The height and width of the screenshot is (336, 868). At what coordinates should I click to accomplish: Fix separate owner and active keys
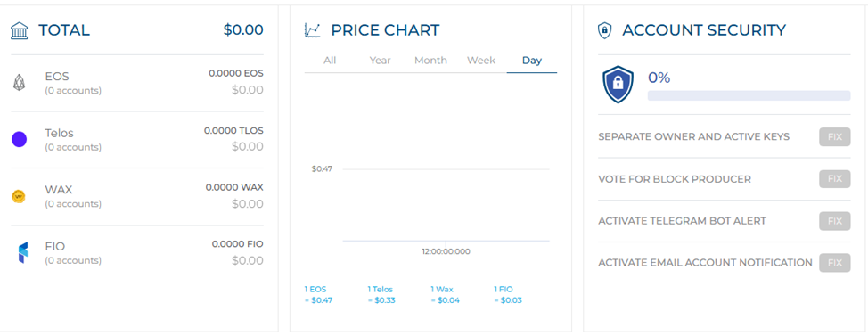pos(835,136)
